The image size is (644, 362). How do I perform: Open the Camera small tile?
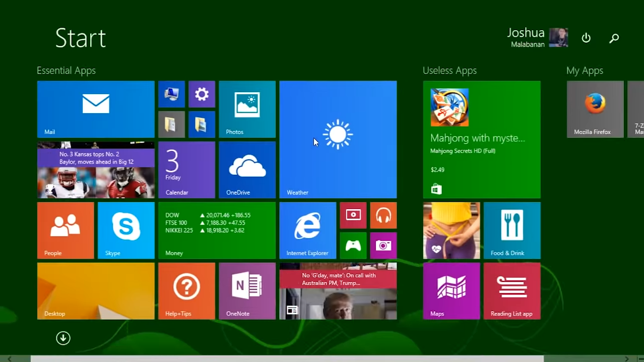coord(383,246)
